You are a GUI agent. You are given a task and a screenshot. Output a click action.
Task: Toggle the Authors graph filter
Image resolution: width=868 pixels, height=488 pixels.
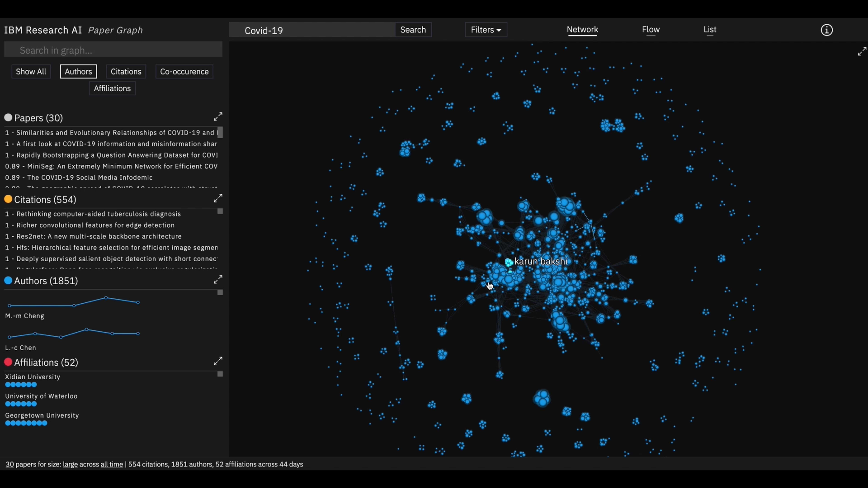click(x=78, y=71)
